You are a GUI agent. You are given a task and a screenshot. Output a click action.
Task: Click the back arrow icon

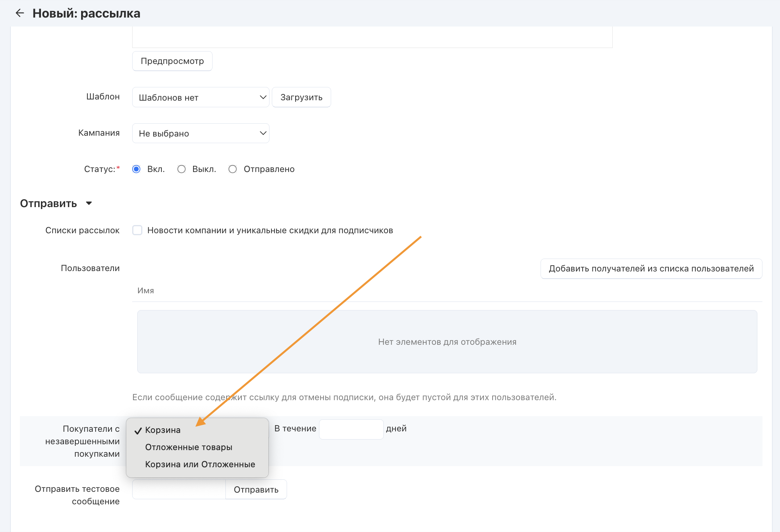click(19, 13)
